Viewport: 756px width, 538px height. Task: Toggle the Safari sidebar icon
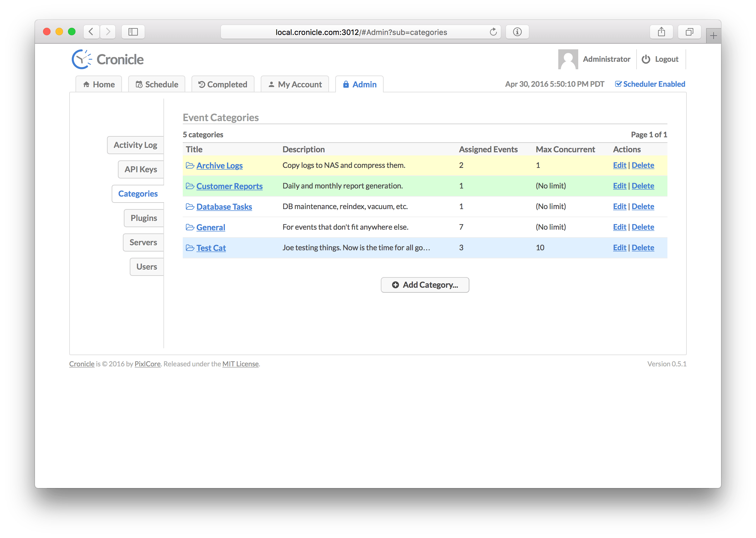(x=133, y=32)
